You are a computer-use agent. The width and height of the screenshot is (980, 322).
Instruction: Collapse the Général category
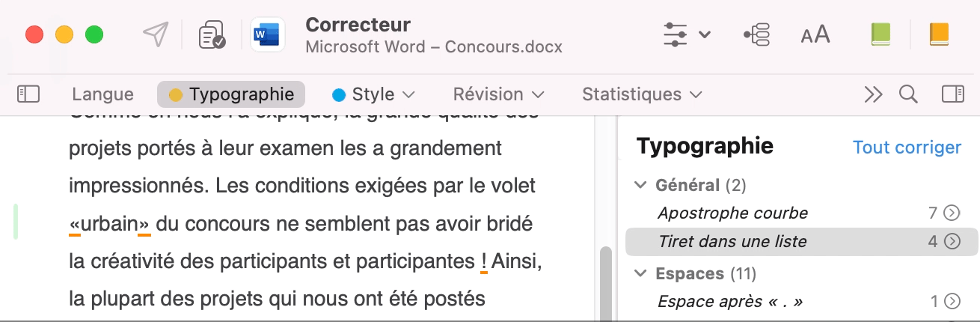[x=641, y=185]
